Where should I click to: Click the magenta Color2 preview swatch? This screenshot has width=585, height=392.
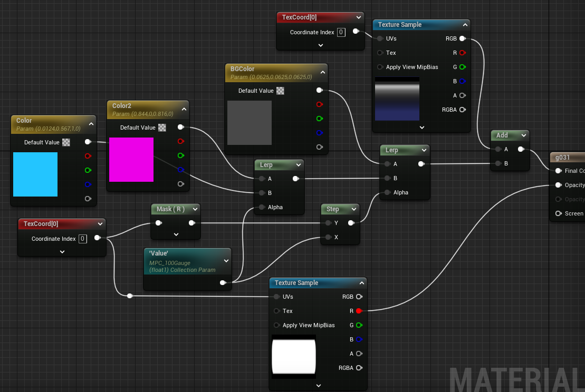pos(131,160)
